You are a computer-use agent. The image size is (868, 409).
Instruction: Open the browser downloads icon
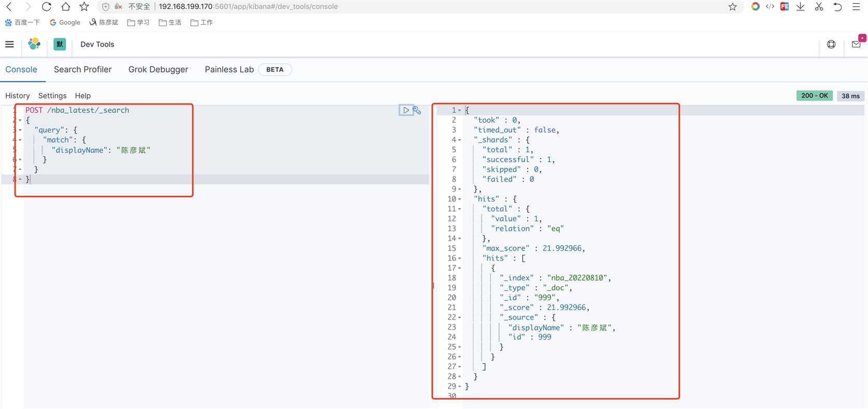[x=801, y=7]
